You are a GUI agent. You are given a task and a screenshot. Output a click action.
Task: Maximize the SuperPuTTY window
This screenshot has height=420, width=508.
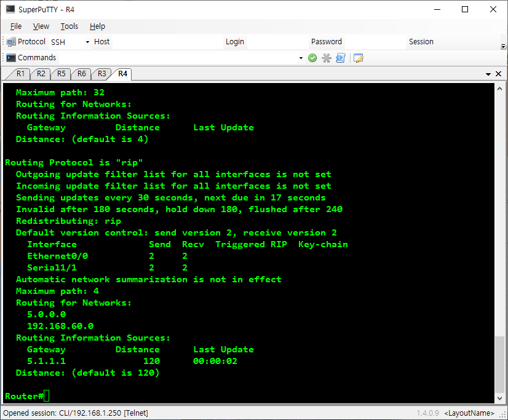coord(465,9)
